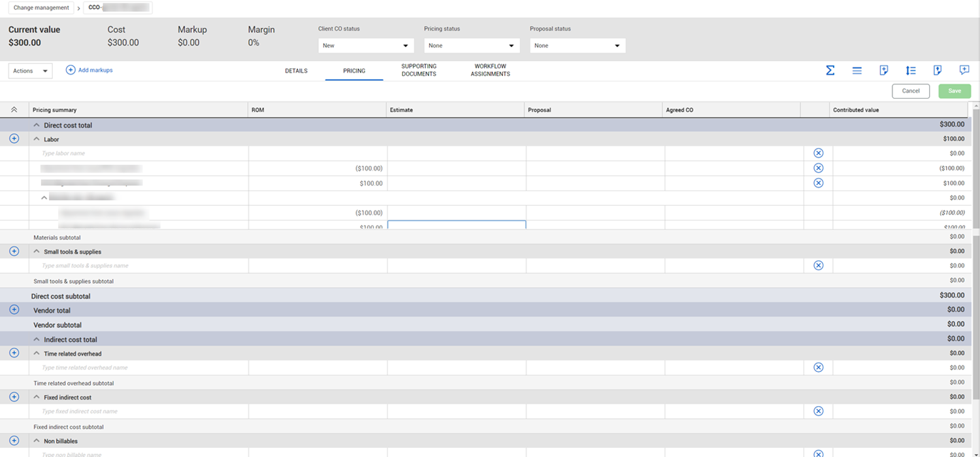Add a new Labor item with plus icon

coord(14,139)
